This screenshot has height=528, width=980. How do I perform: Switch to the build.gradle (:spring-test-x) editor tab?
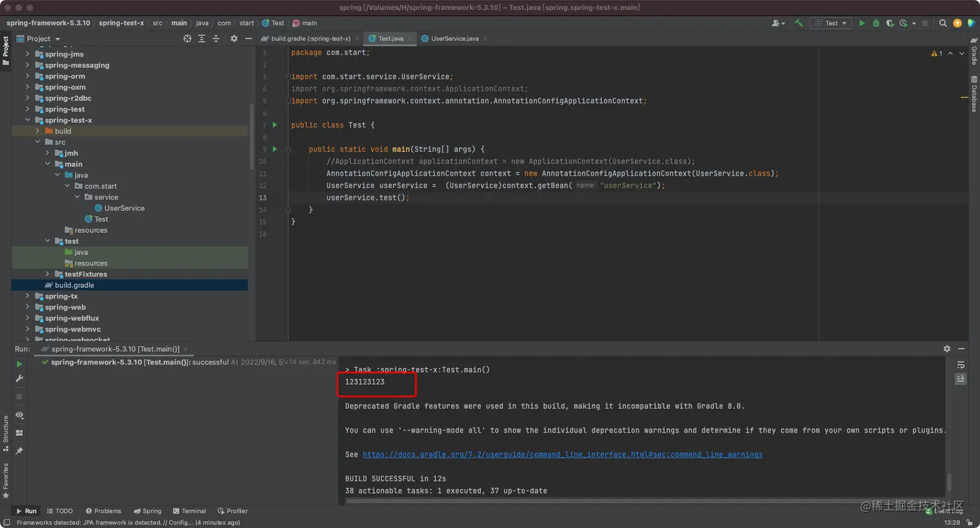coord(310,39)
